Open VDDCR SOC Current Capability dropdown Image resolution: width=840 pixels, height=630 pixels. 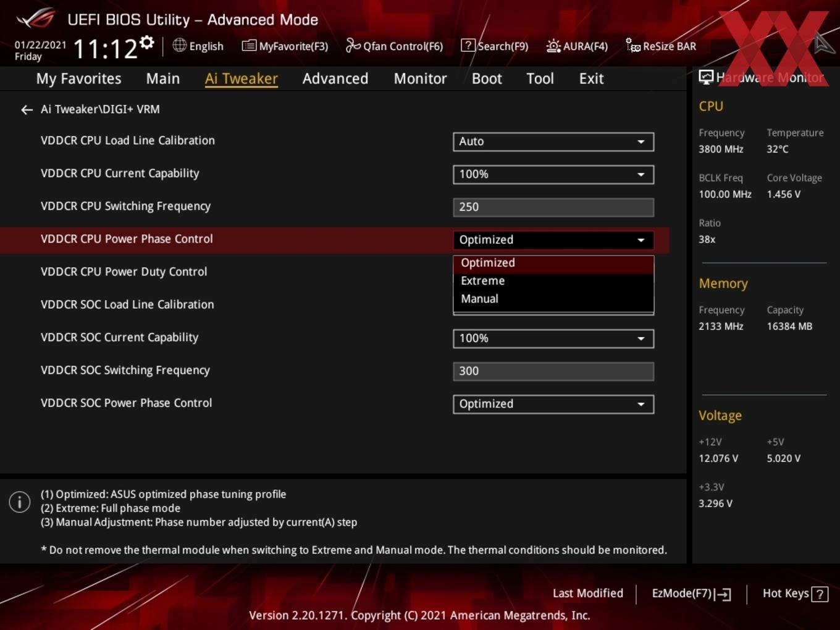click(553, 338)
